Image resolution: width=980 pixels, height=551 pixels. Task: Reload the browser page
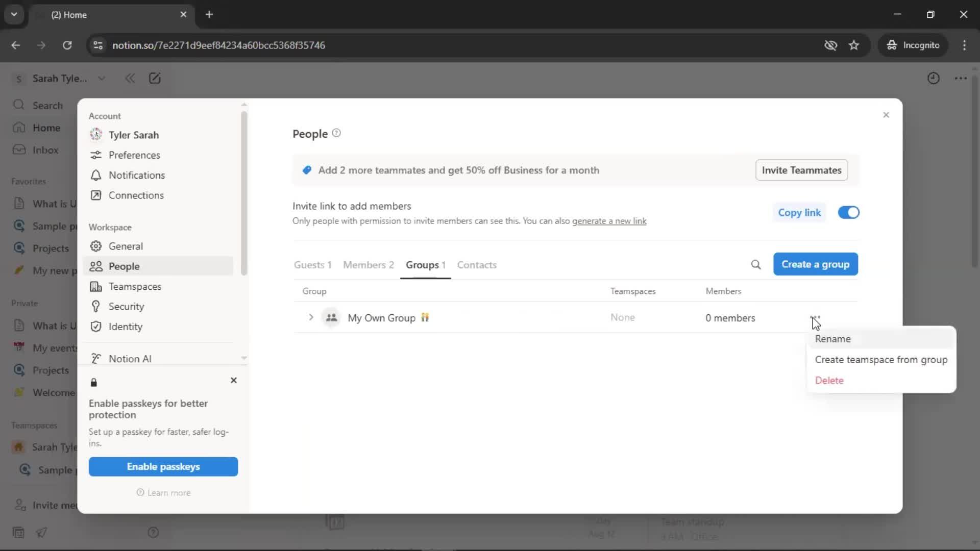click(x=67, y=45)
